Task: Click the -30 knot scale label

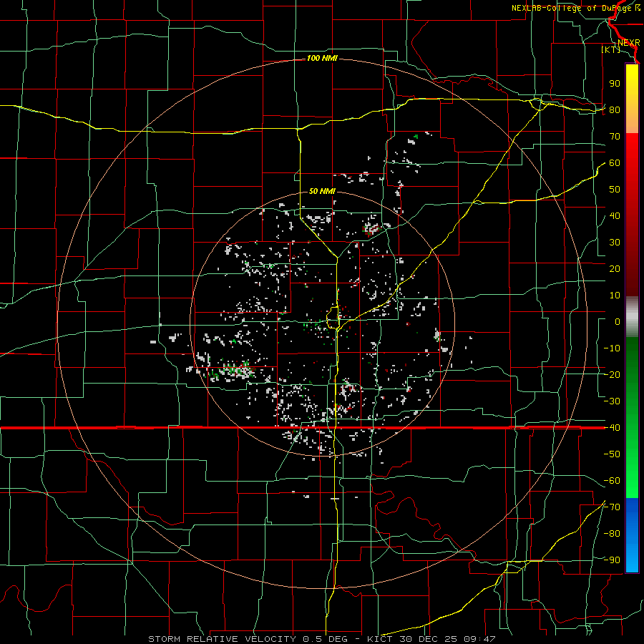Action: coord(612,401)
